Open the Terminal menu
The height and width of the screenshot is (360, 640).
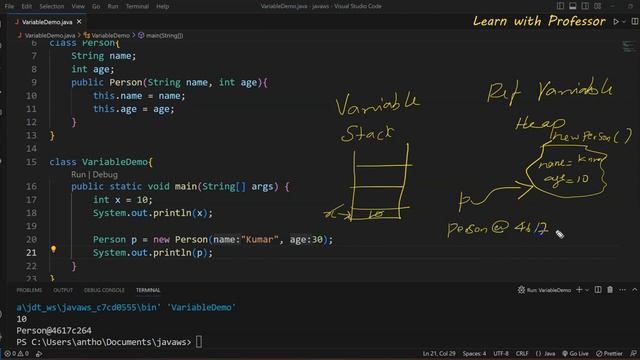(137, 6)
